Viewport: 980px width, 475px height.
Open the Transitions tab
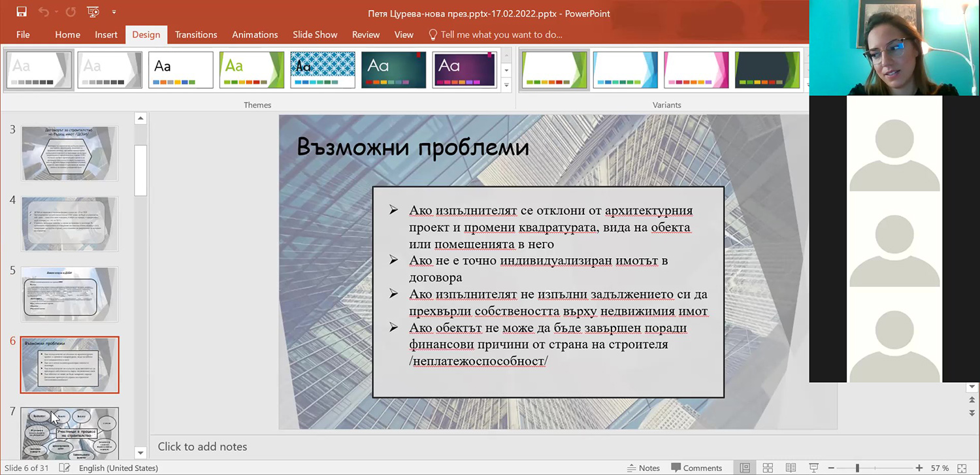click(x=195, y=35)
